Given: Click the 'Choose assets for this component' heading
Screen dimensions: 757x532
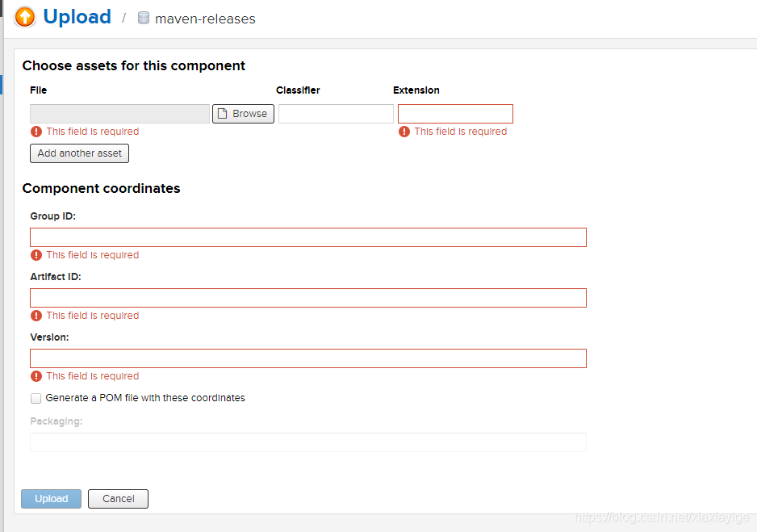Looking at the screenshot, I should click(x=134, y=65).
